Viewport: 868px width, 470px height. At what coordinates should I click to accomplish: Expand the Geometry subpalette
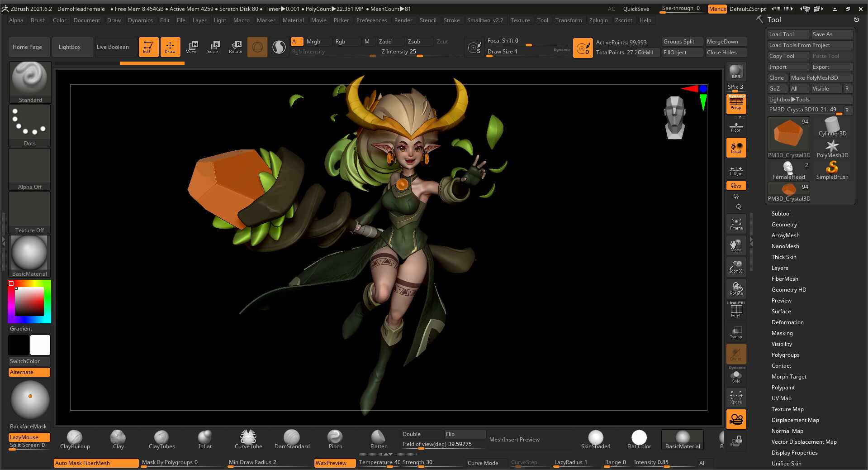pyautogui.click(x=783, y=224)
